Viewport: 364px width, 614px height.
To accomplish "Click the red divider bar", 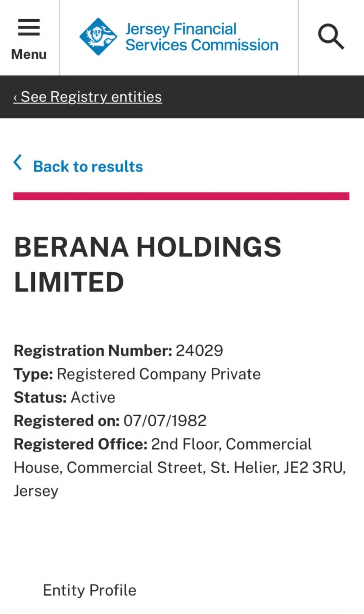I will pyautogui.click(x=181, y=196).
